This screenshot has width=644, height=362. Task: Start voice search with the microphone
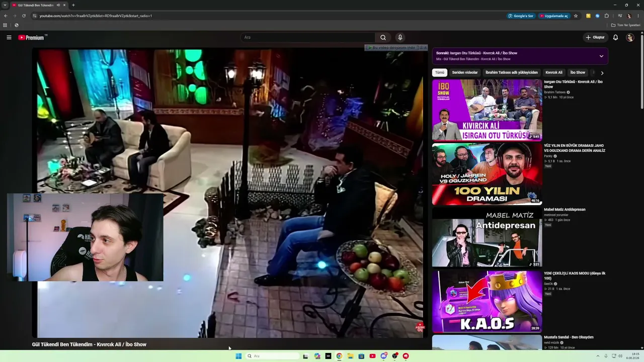(400, 37)
